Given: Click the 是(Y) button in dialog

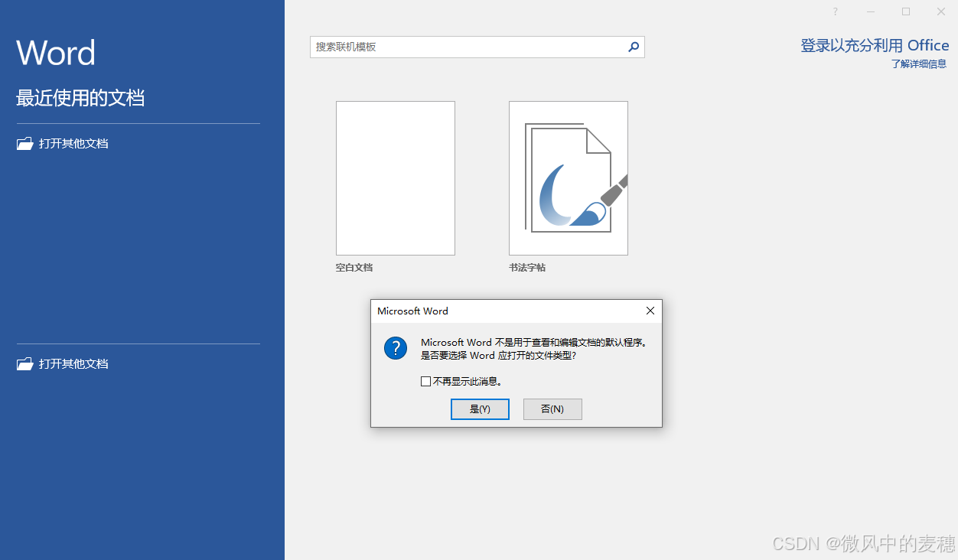Looking at the screenshot, I should click(x=480, y=409).
